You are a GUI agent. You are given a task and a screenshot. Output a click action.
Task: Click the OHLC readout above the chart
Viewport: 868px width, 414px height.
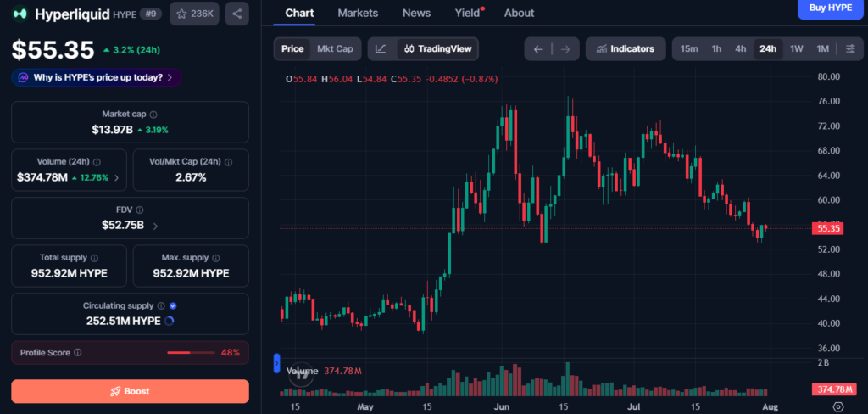pos(392,79)
